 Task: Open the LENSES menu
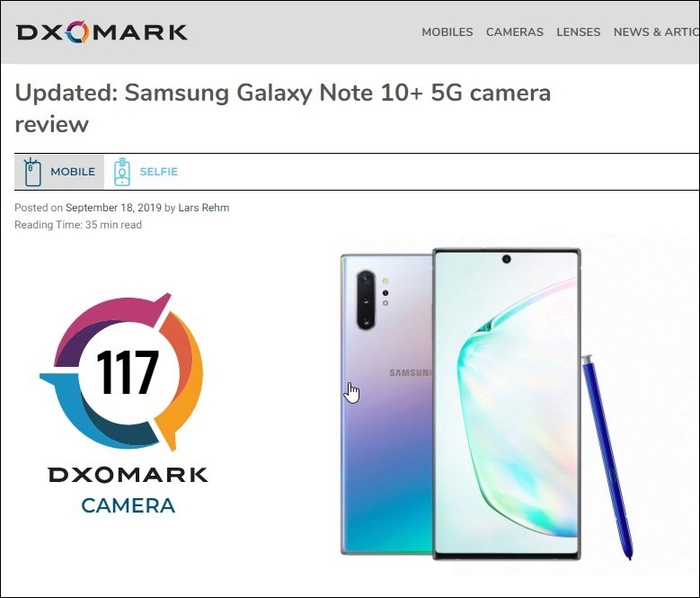tap(578, 32)
